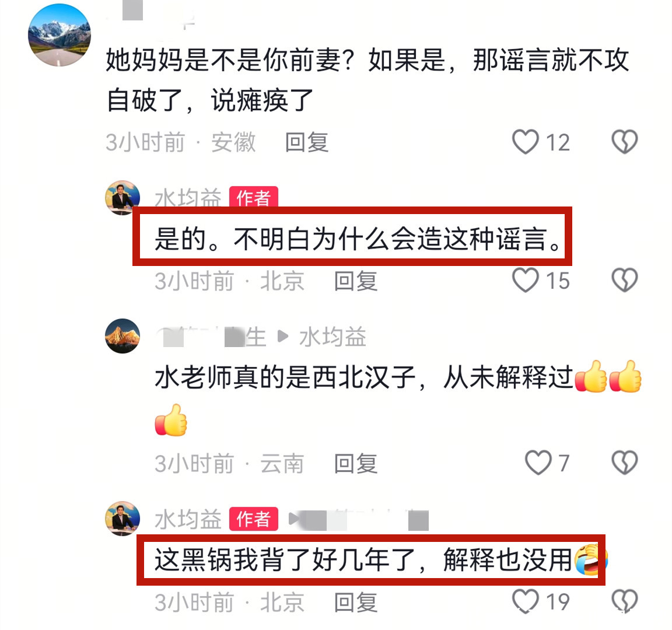Like the Yunnan comment with 7 likes

538,463
